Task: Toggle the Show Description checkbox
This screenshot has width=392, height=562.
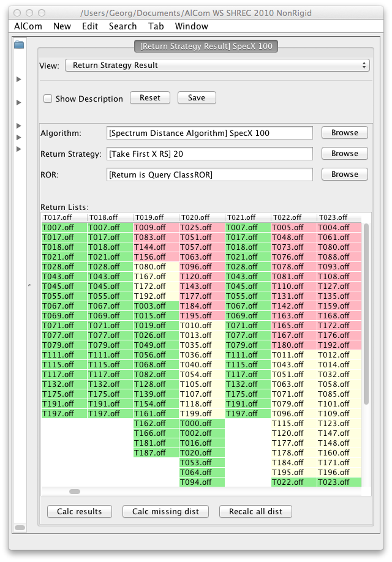Action: [48, 99]
